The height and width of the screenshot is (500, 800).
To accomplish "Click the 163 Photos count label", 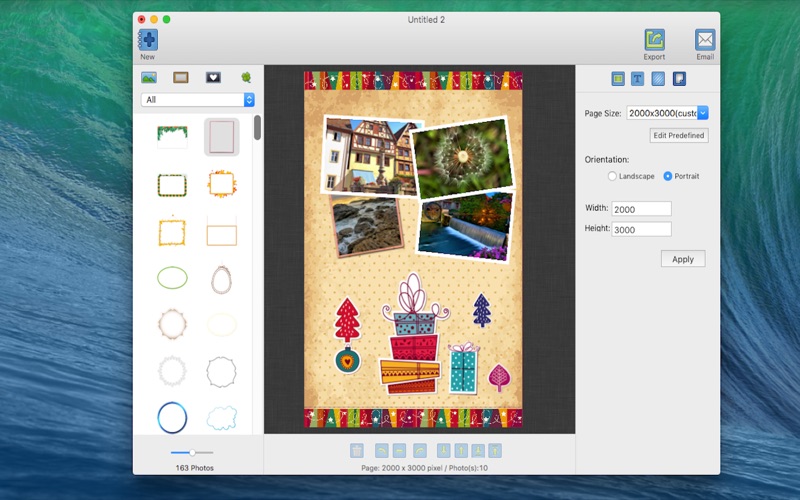I will click(x=194, y=468).
